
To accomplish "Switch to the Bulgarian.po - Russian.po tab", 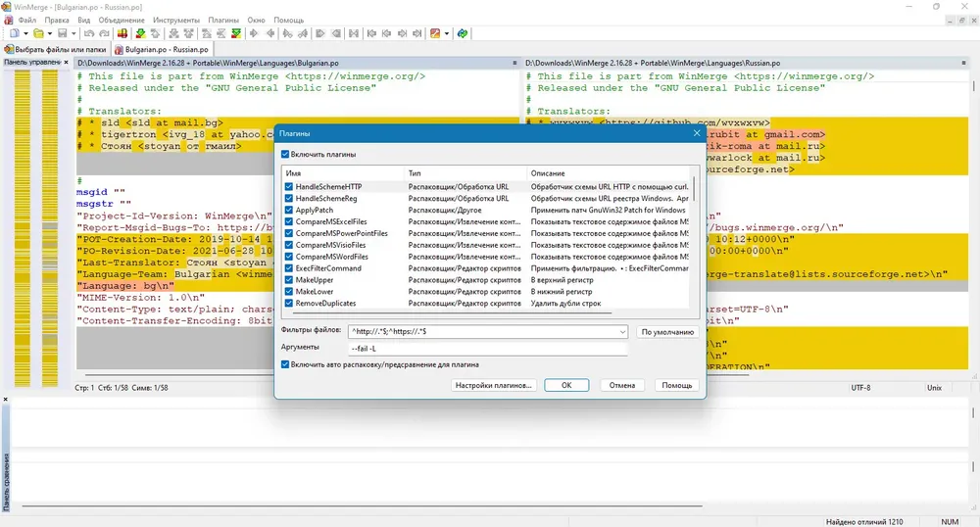I will [x=163, y=49].
